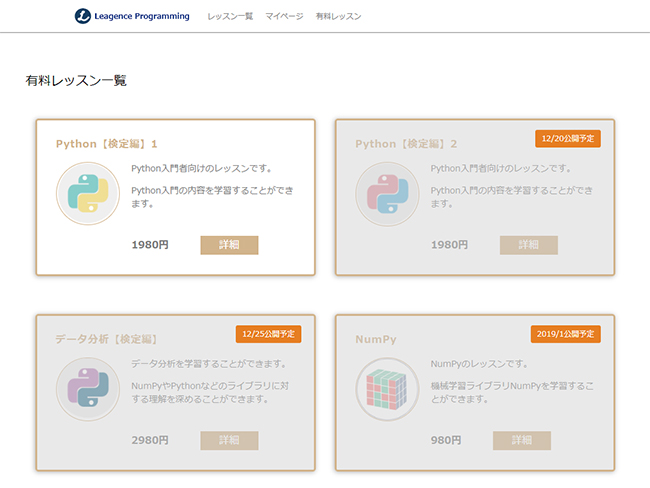The width and height of the screenshot is (650, 488).
Task: Select 有料レッスン in the top navigation
Action: tap(338, 17)
